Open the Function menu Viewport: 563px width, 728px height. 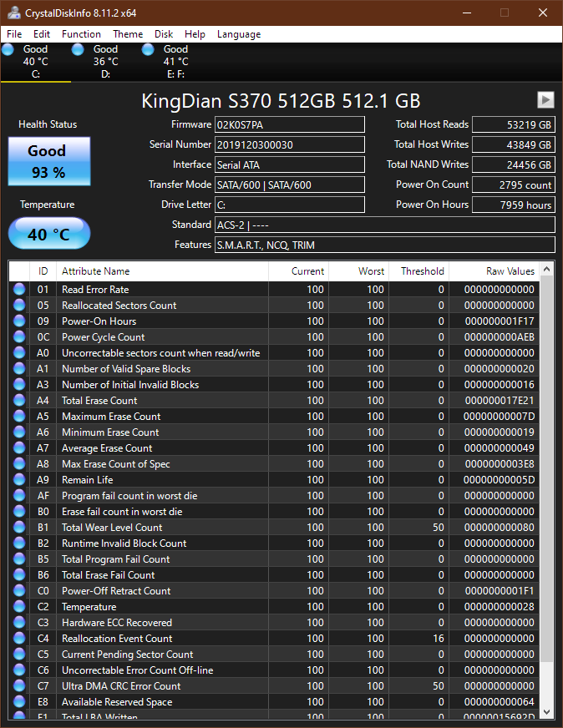[x=81, y=34]
